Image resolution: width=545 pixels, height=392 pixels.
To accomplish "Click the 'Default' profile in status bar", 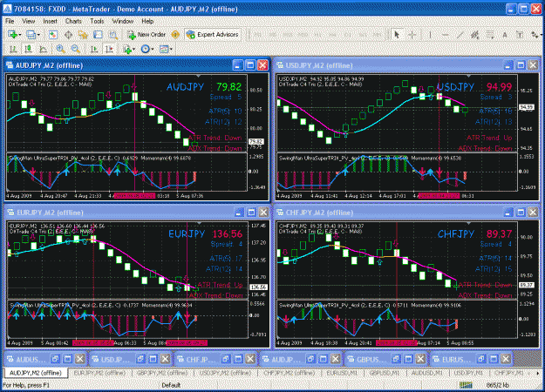I will pyautogui.click(x=171, y=385).
